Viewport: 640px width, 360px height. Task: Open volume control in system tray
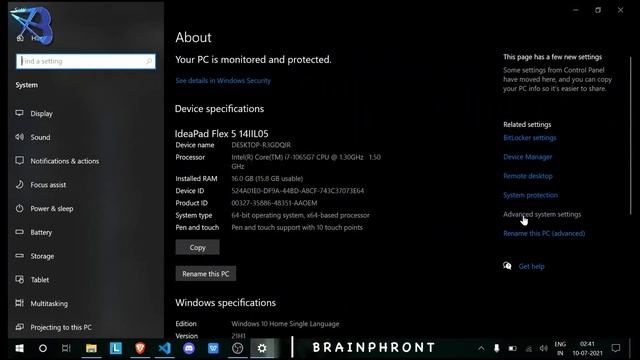pyautogui.click(x=543, y=348)
